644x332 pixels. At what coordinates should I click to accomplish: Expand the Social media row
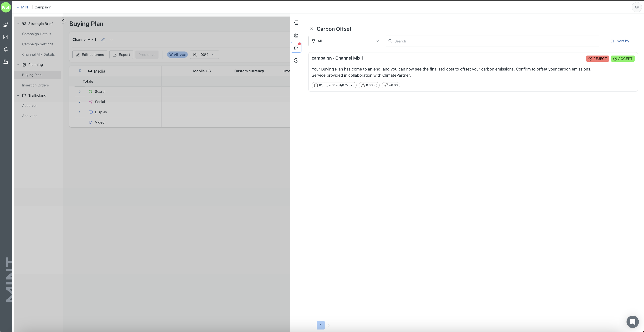pos(80,102)
